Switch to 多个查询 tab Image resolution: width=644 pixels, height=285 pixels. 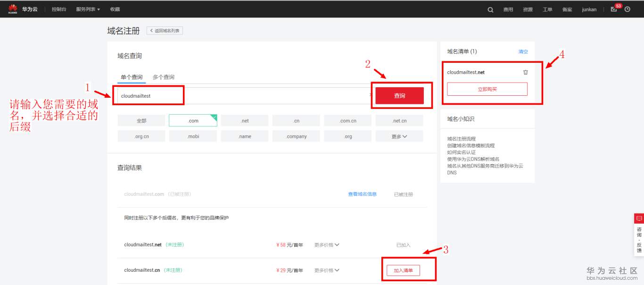[x=164, y=77]
